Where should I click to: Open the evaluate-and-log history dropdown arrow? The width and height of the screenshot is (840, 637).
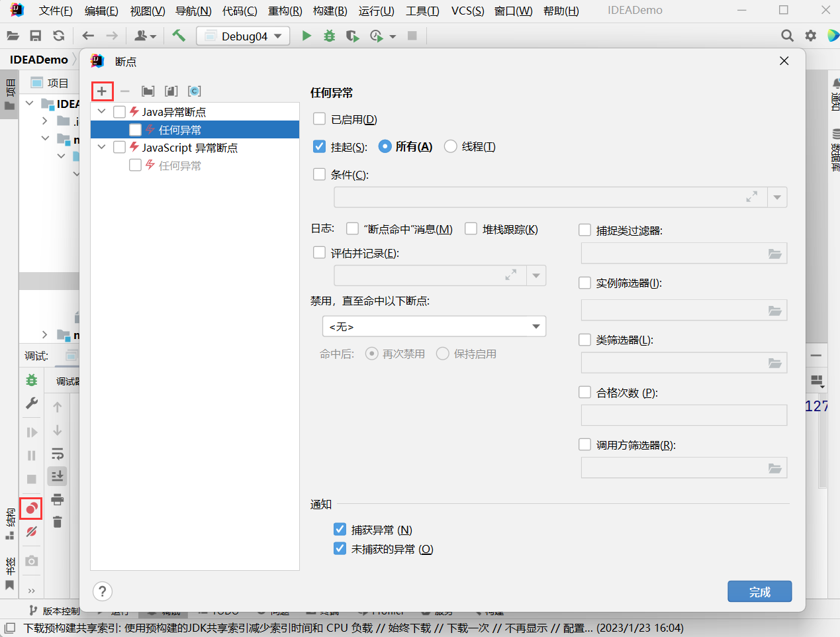[536, 275]
